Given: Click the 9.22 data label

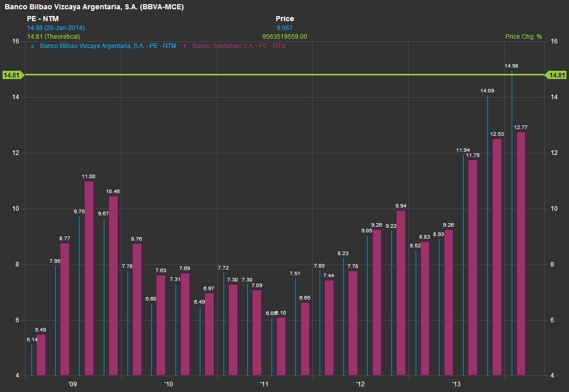Looking at the screenshot, I should 391,226.
